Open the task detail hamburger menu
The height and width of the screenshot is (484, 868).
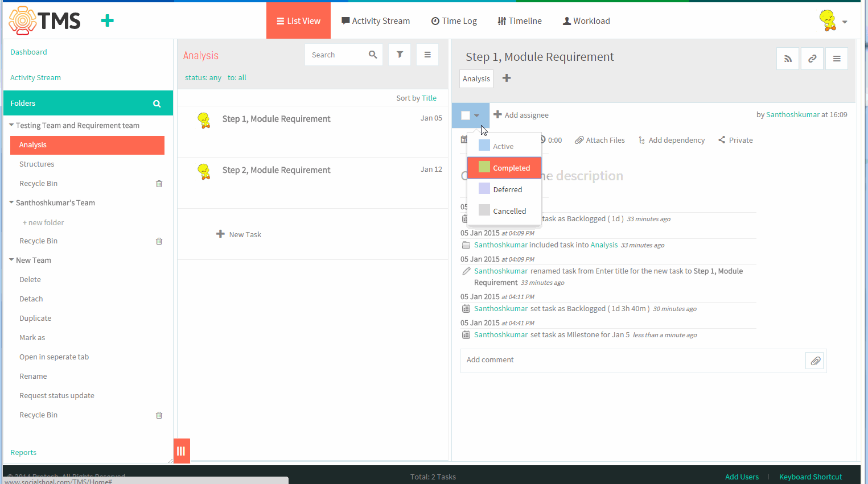click(x=837, y=59)
